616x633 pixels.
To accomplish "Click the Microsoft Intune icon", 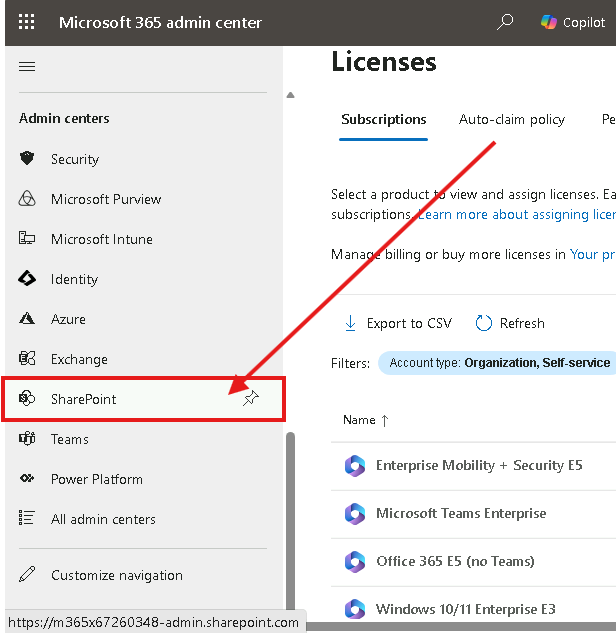I will click(27, 238).
